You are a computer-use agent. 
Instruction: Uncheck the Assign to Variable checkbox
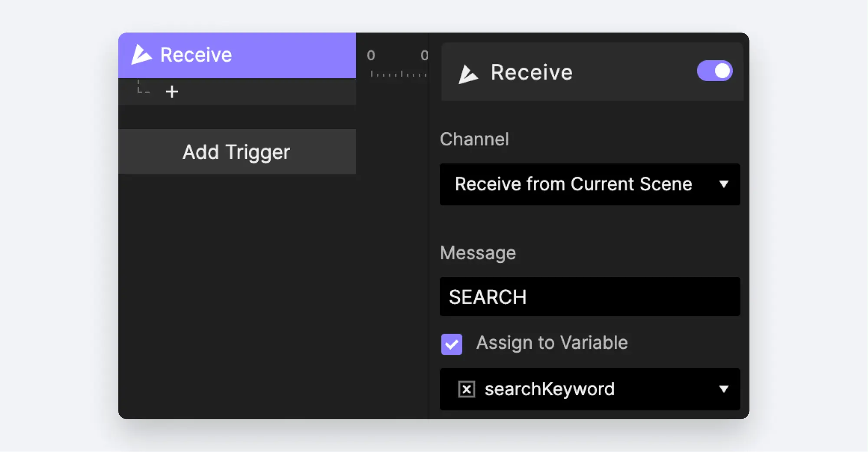pyautogui.click(x=452, y=344)
